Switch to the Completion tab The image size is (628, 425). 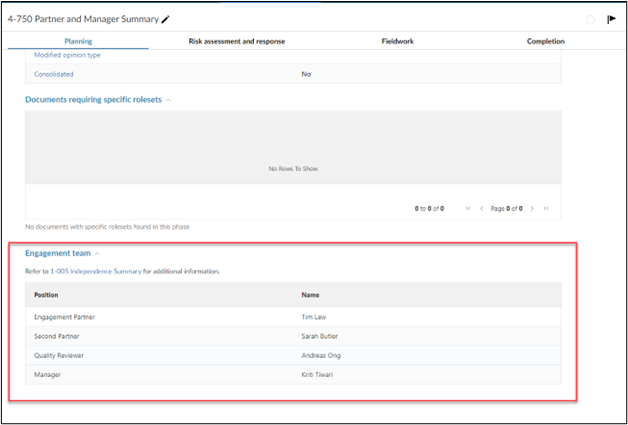(x=545, y=41)
